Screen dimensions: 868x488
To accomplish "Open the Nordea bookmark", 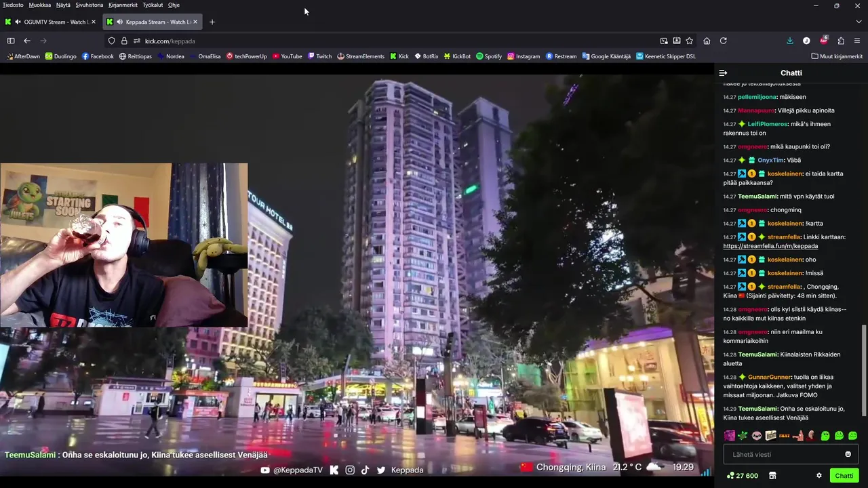I will (x=170, y=56).
